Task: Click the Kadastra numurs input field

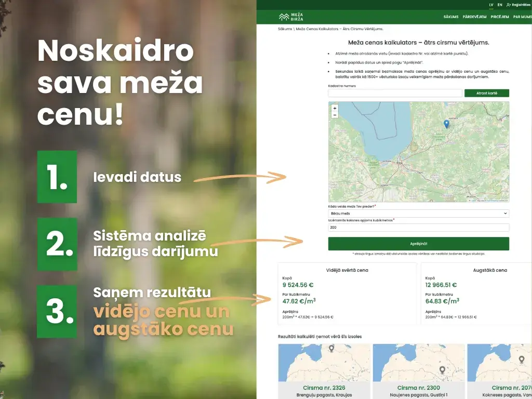Action: tap(395, 92)
